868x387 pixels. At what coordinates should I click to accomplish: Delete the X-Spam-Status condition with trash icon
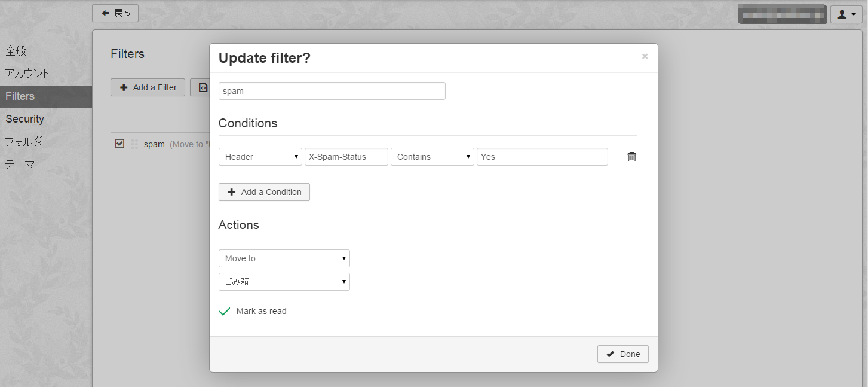pos(631,157)
